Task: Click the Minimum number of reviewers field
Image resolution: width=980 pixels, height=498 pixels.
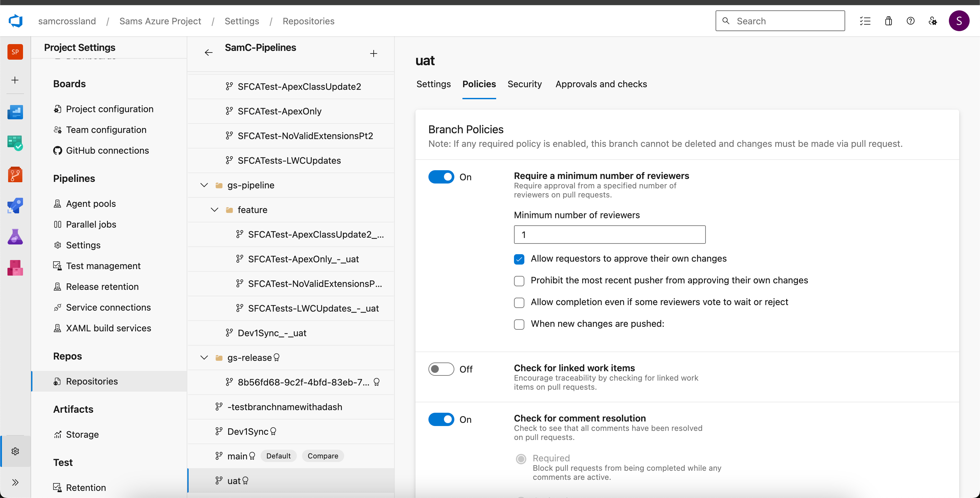Action: [x=610, y=235]
